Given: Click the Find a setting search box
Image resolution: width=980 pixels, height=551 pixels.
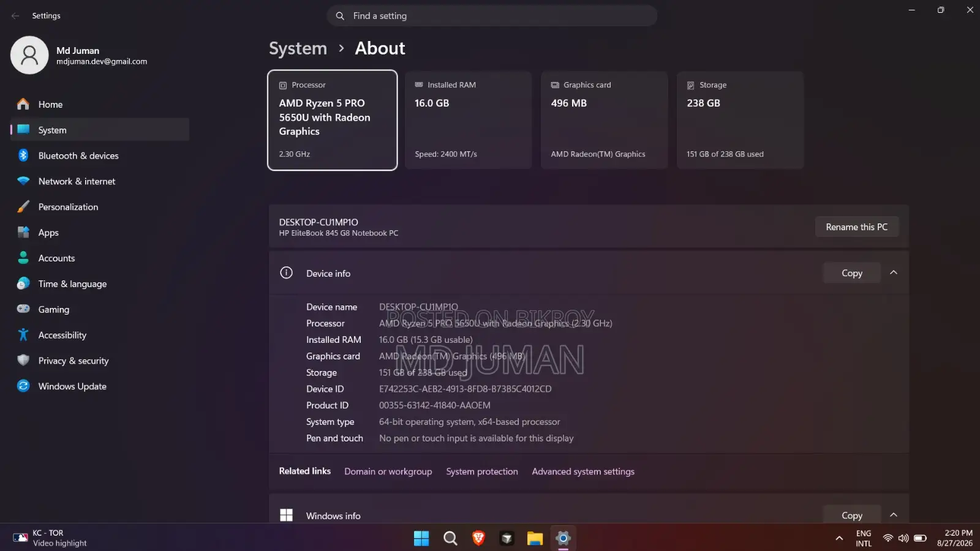Looking at the screenshot, I should tap(492, 16).
